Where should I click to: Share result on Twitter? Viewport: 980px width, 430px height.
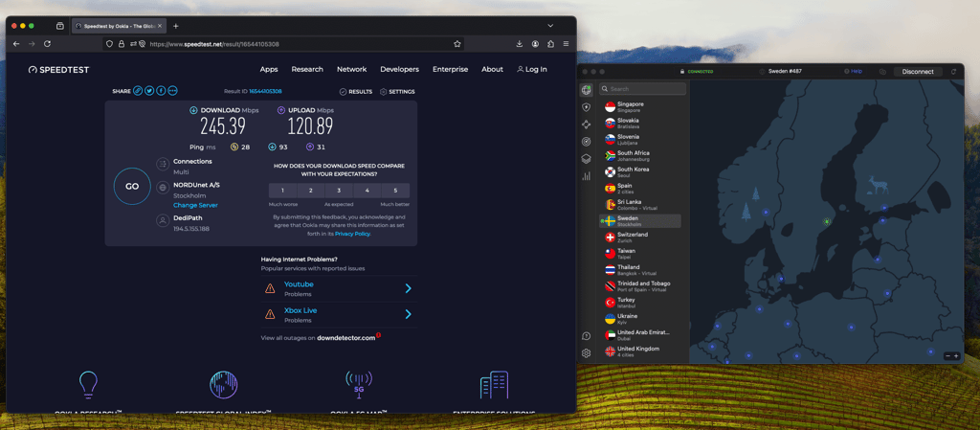click(x=149, y=91)
